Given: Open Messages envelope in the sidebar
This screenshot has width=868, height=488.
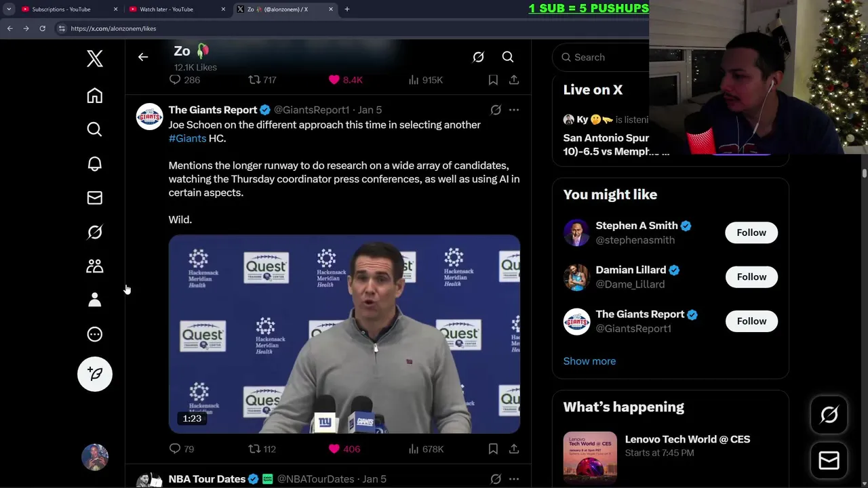Looking at the screenshot, I should click(x=95, y=198).
